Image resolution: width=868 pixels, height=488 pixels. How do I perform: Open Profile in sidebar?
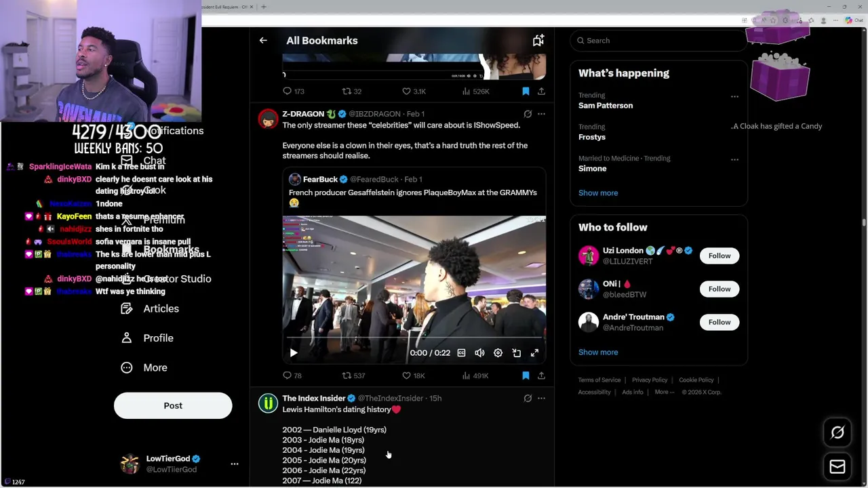click(147, 338)
